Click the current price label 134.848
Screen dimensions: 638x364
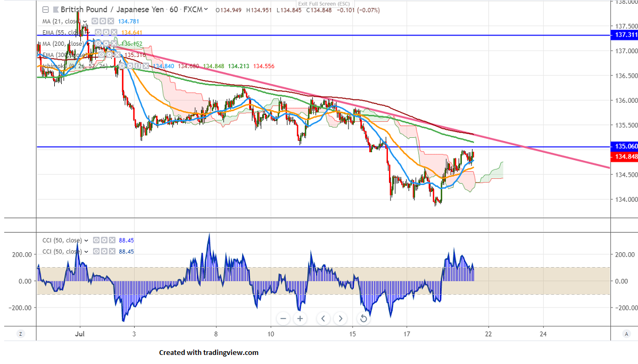click(x=625, y=156)
